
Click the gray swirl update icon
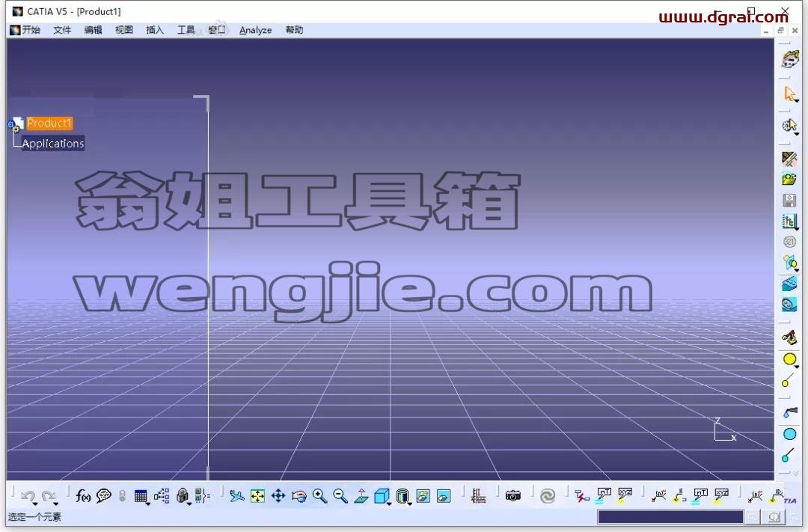[547, 496]
